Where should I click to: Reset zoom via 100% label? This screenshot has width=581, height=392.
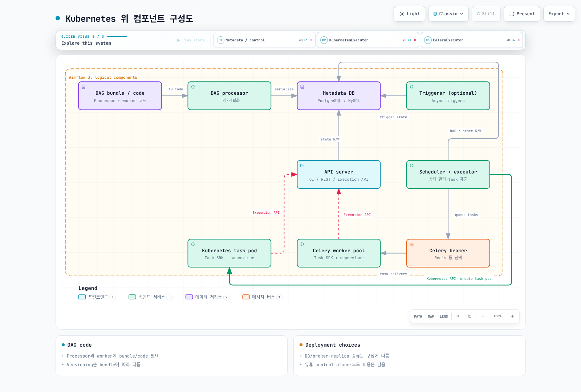pos(497,317)
